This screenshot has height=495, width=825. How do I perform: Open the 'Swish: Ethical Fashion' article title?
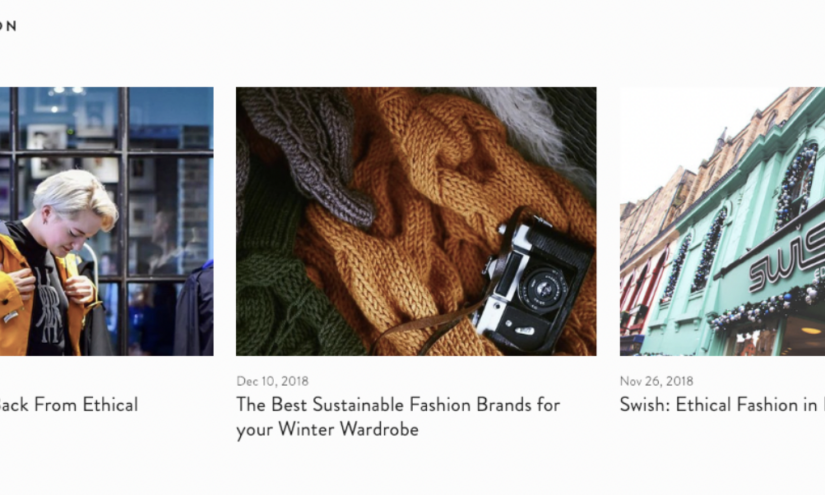pos(722,405)
